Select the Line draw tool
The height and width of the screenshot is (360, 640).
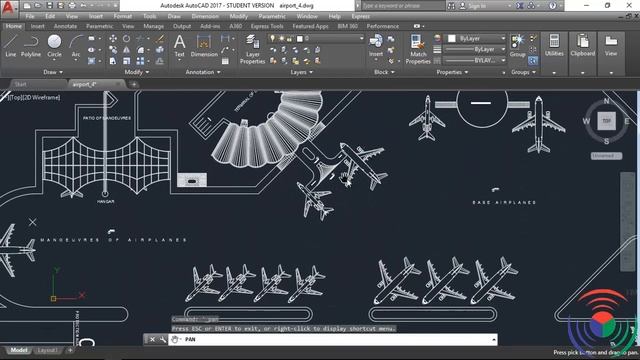click(11, 46)
